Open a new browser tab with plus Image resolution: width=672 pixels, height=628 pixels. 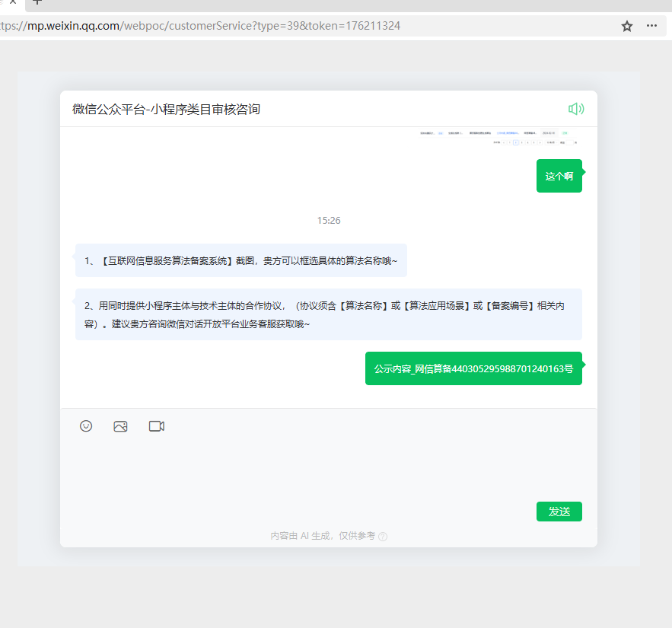tap(37, 2)
